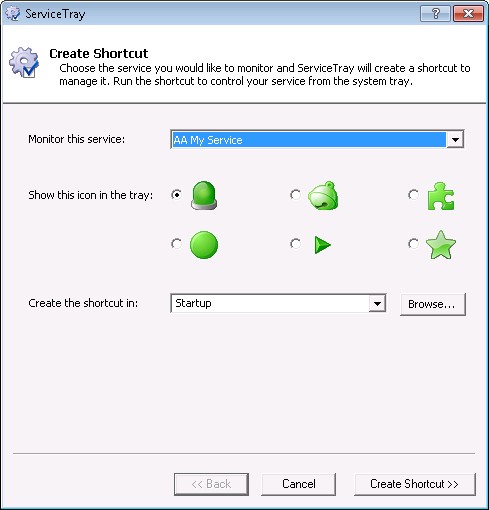489x510 pixels.
Task: Select the radio button beside the bell
Action: point(295,194)
